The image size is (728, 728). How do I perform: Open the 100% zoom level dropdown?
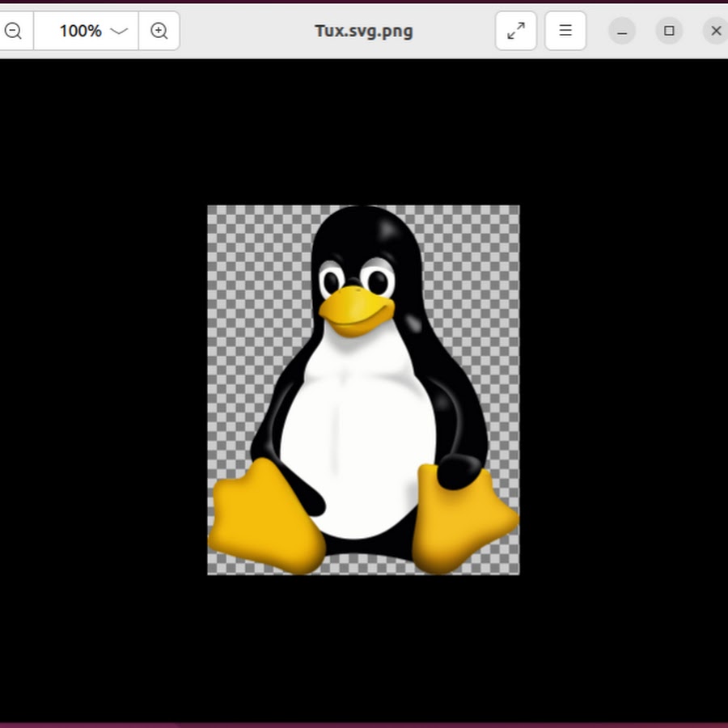click(x=86, y=31)
